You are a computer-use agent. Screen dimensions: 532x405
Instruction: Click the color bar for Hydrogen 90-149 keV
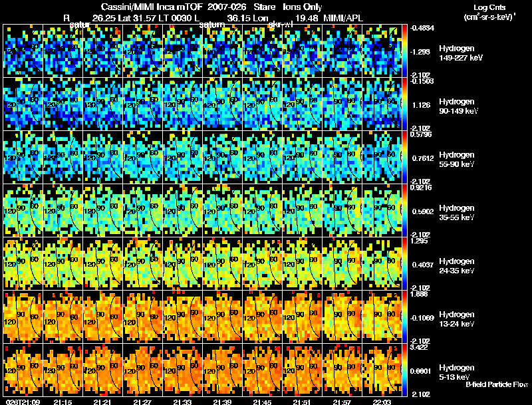tap(404, 104)
